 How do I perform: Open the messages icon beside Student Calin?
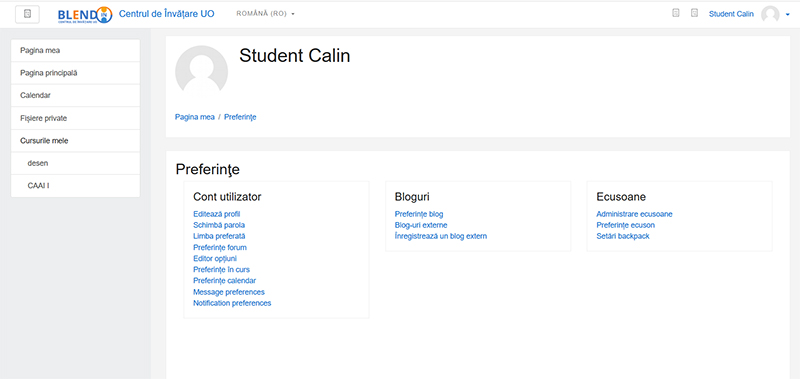coord(694,14)
